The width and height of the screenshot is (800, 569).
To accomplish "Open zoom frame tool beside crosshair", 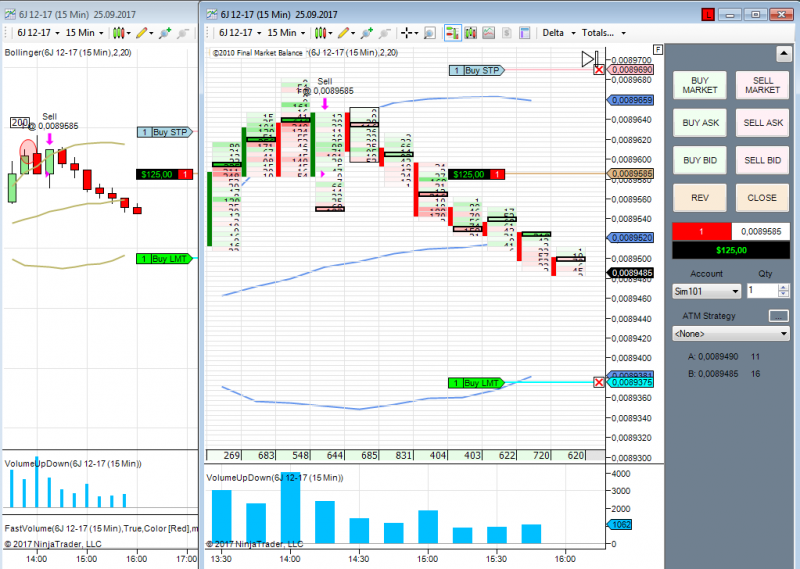I will click(x=430, y=33).
